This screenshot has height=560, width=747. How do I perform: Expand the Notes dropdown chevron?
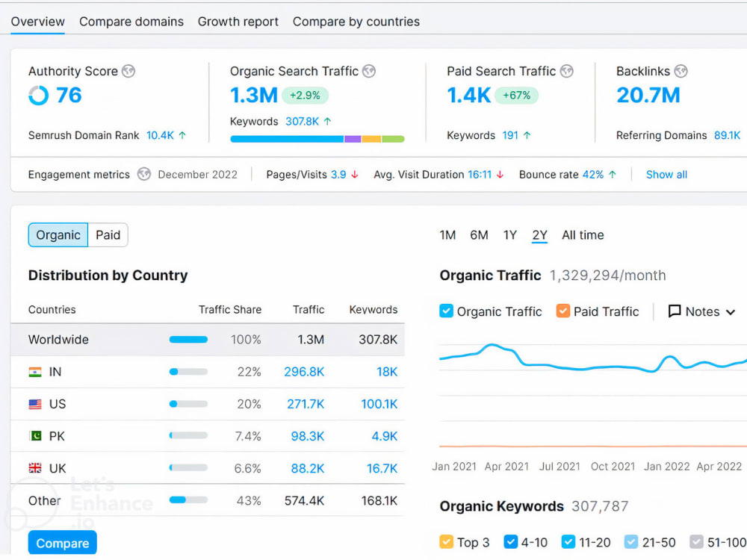(x=731, y=312)
